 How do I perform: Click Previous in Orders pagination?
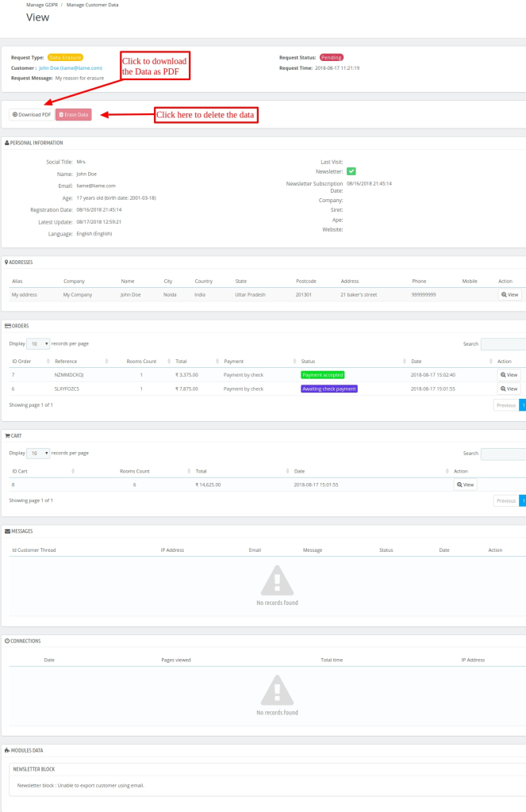coord(506,405)
